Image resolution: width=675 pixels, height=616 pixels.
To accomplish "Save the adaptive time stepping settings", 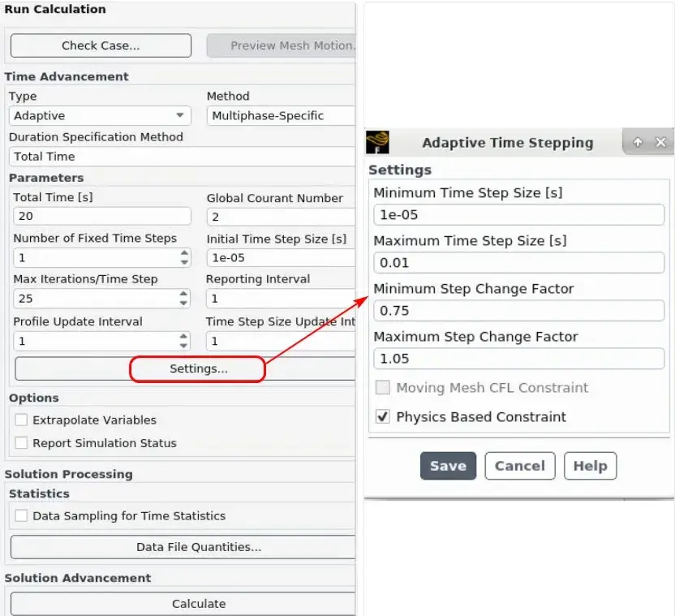I will click(448, 466).
